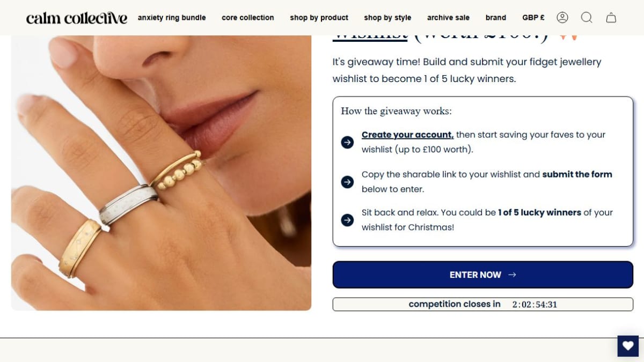Open the brand menu item
Image resolution: width=644 pixels, height=362 pixels.
(x=496, y=18)
